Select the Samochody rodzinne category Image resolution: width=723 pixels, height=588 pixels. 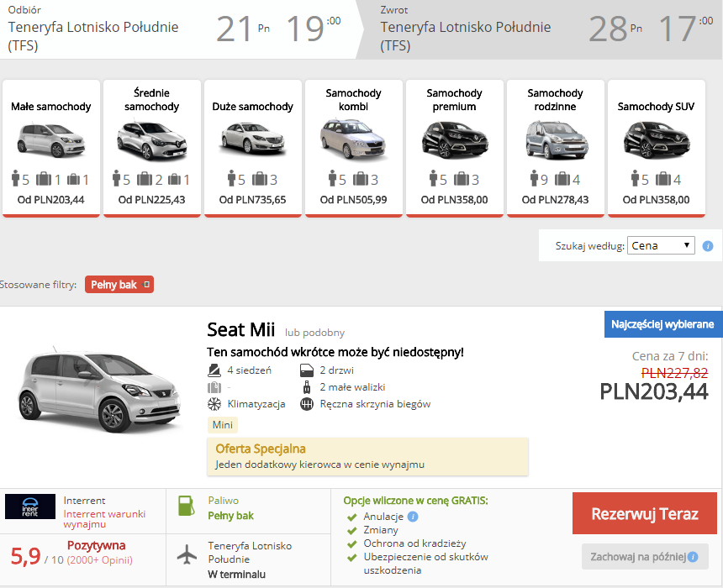555,148
